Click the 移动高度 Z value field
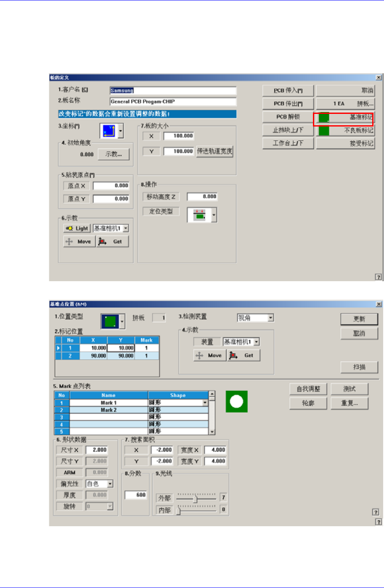The image size is (384, 588). (202, 196)
